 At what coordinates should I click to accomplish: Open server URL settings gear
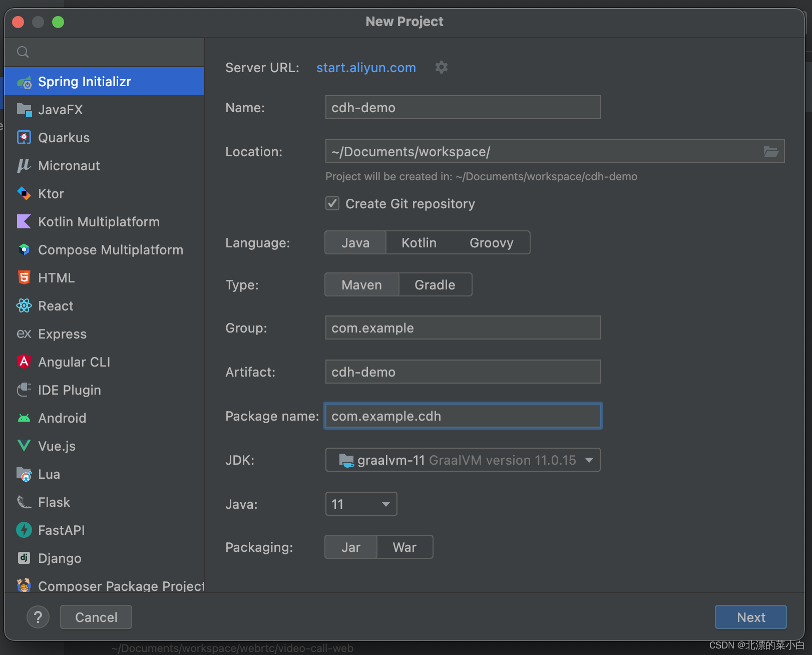pos(441,67)
